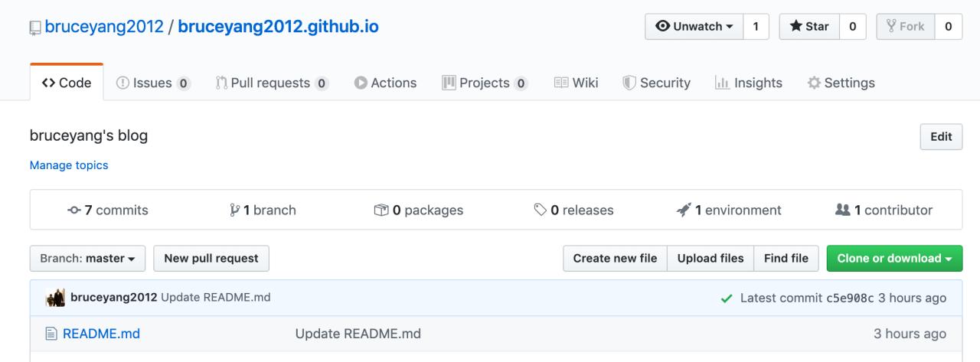Expand the Branch: master dropdown
The image size is (980, 362).
(x=87, y=258)
